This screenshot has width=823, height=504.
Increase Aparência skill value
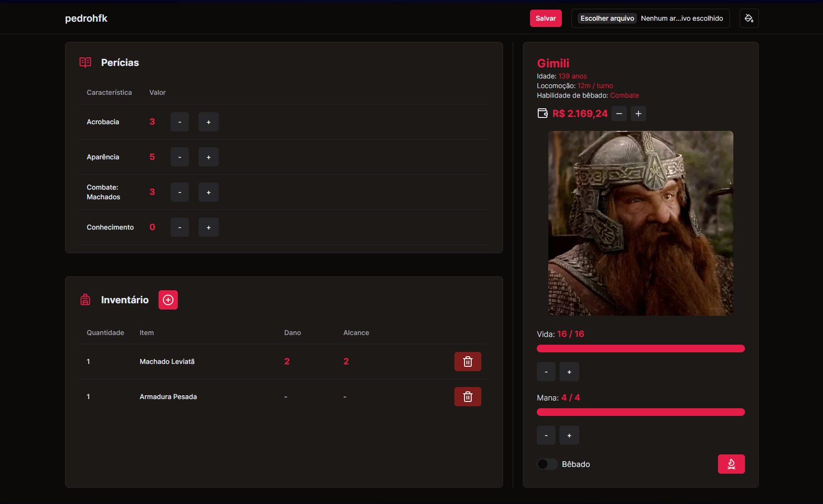tap(209, 157)
